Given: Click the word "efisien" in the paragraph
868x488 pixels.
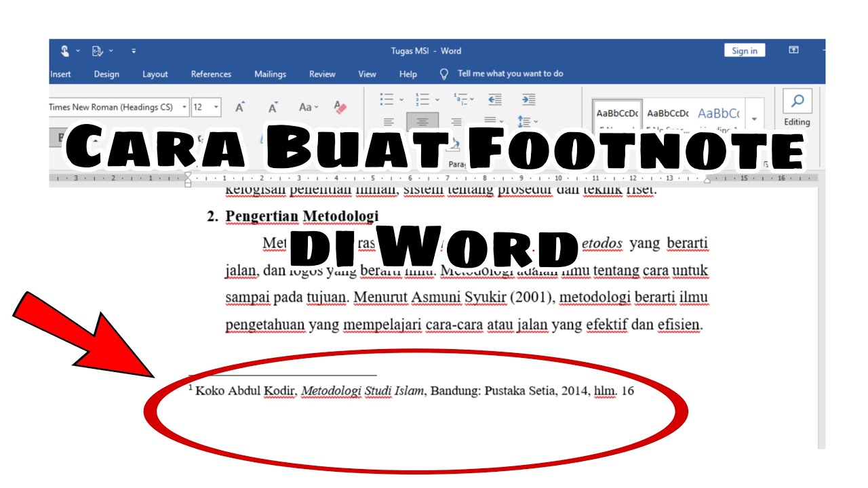Looking at the screenshot, I should [x=679, y=325].
